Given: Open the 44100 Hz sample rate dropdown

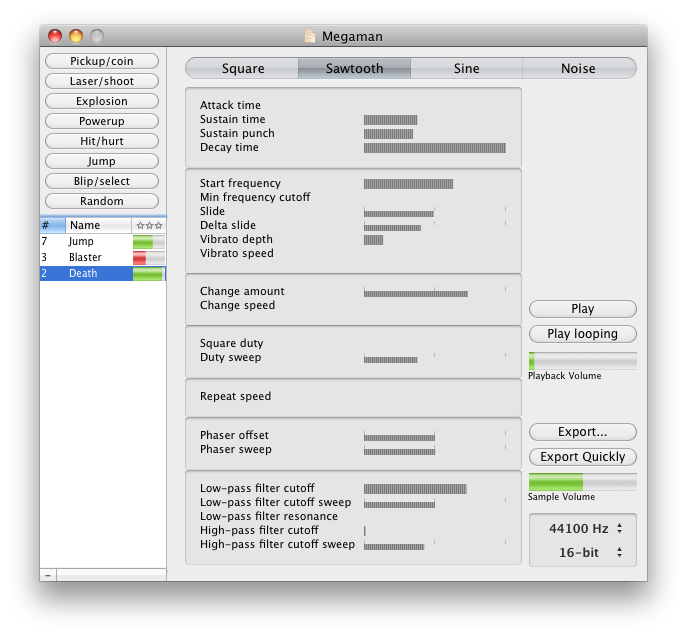Looking at the screenshot, I should (x=584, y=528).
